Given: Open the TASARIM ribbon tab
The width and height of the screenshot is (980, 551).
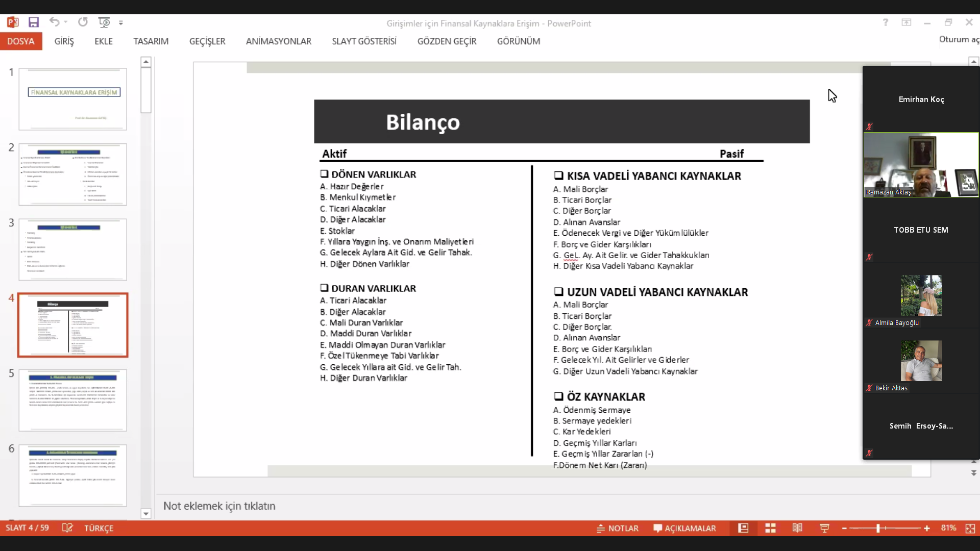Looking at the screenshot, I should click(x=151, y=41).
